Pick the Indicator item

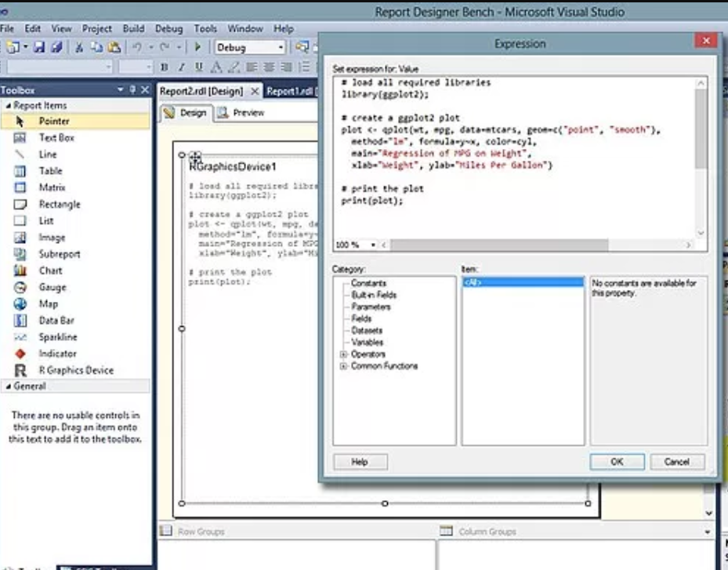click(x=75, y=354)
